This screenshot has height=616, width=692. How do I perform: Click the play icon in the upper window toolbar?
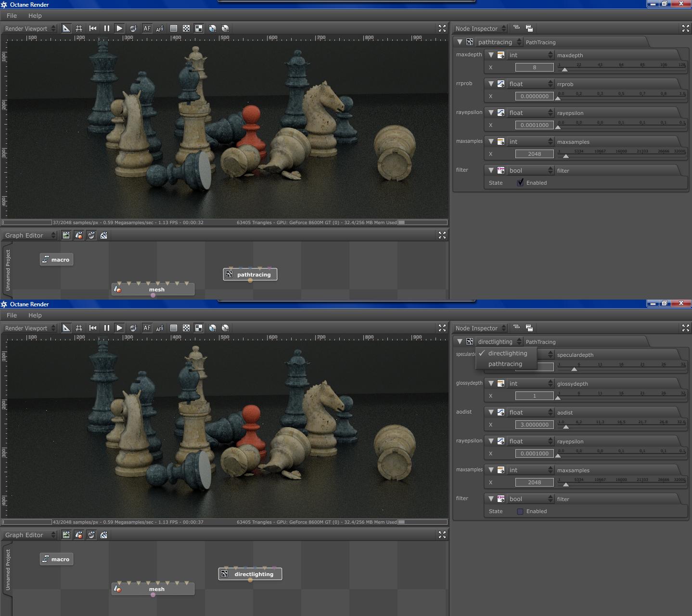click(x=119, y=28)
